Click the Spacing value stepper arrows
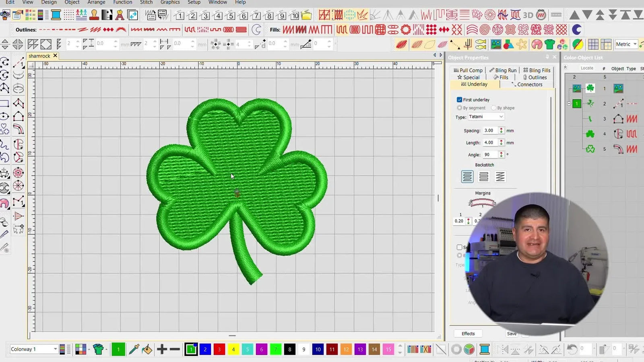The width and height of the screenshot is (644, 362). (501, 130)
